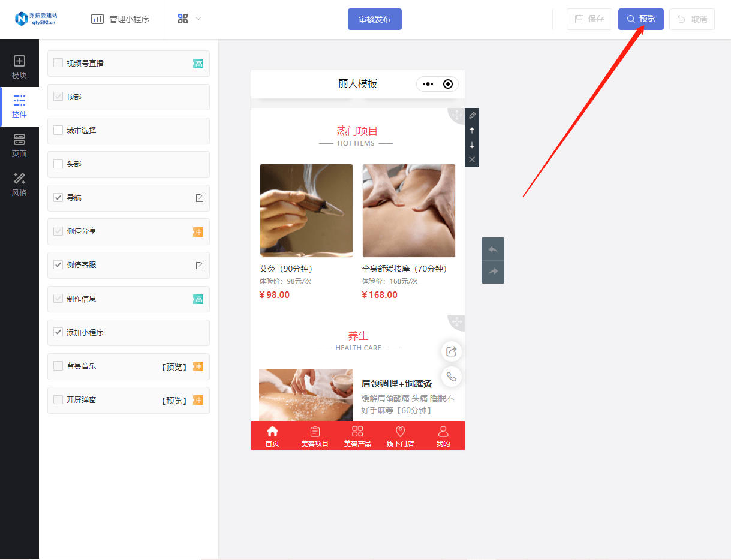
Task: Click the three-dots menu in phone header
Action: pyautogui.click(x=428, y=84)
